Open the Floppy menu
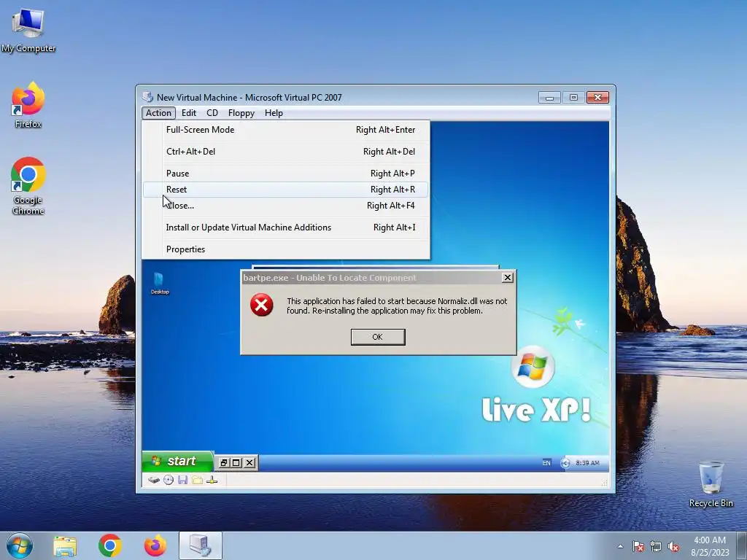This screenshot has width=747, height=560. coord(241,113)
